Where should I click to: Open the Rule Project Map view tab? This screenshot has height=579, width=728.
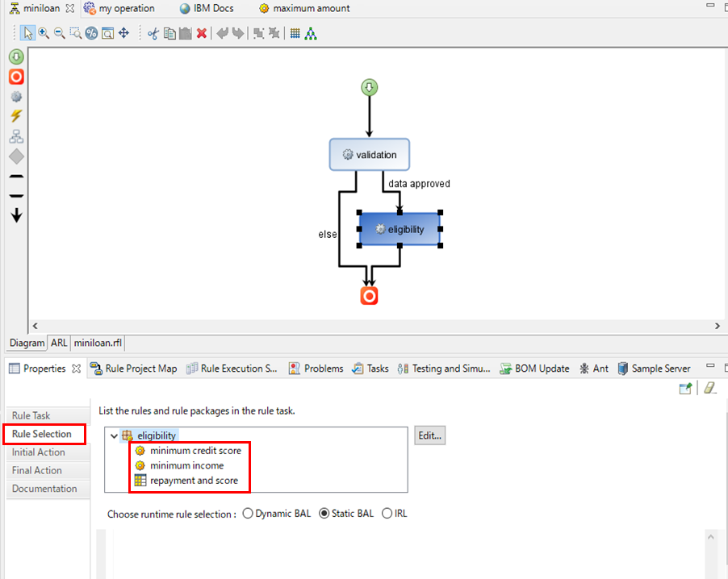pos(134,369)
